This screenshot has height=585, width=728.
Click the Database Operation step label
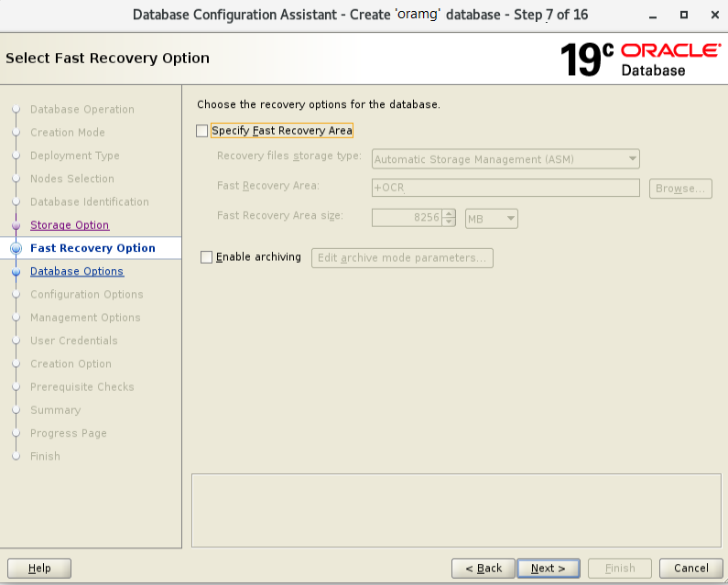(x=82, y=110)
